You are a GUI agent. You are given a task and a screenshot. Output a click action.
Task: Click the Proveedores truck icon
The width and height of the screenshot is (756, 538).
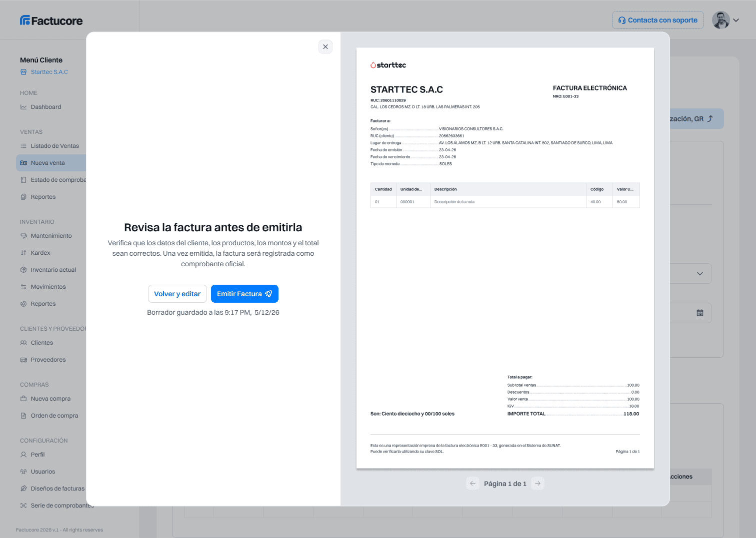pos(23,360)
